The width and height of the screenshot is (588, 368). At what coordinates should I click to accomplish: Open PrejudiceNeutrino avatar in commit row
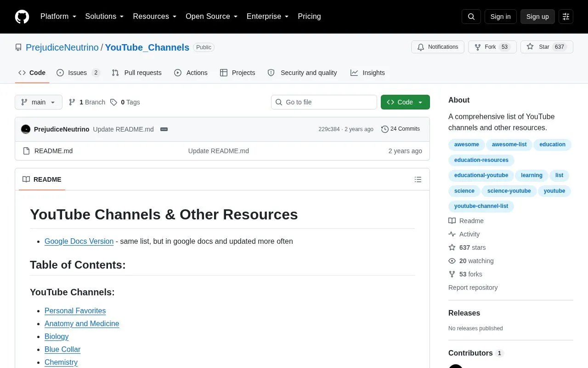[x=26, y=129]
